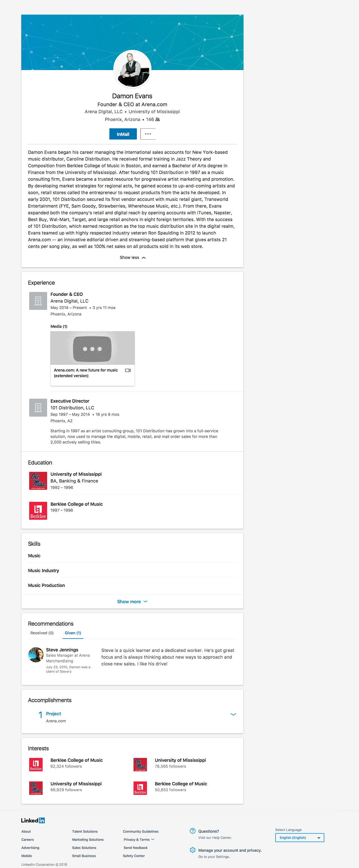Image resolution: width=359 pixels, height=868 pixels.
Task: Open the Select Language dropdown
Action: 299,837
